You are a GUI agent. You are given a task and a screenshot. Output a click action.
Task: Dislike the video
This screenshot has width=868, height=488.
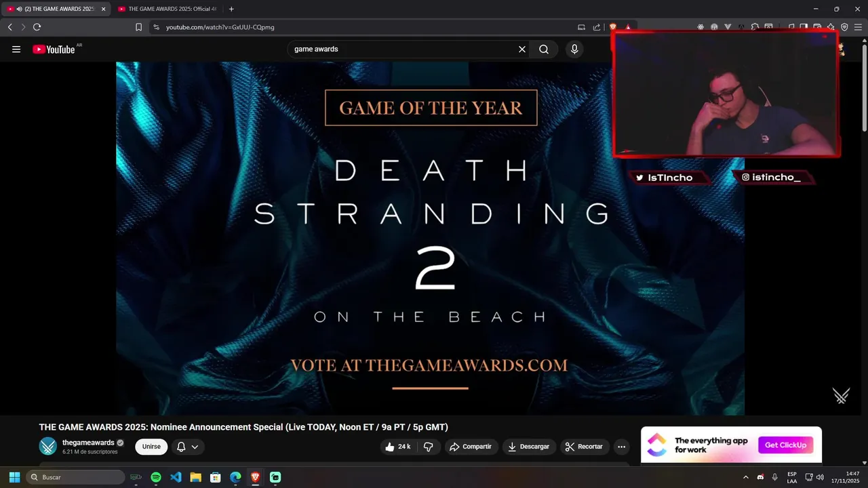(429, 447)
